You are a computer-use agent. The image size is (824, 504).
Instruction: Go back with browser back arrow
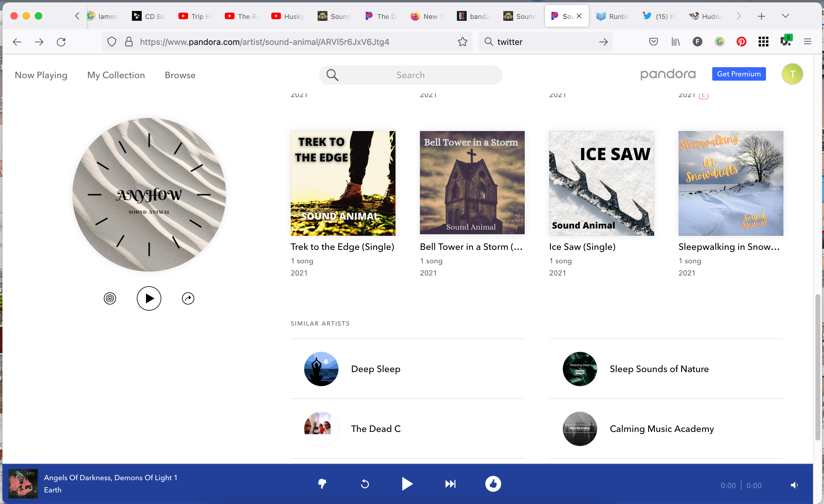[17, 42]
